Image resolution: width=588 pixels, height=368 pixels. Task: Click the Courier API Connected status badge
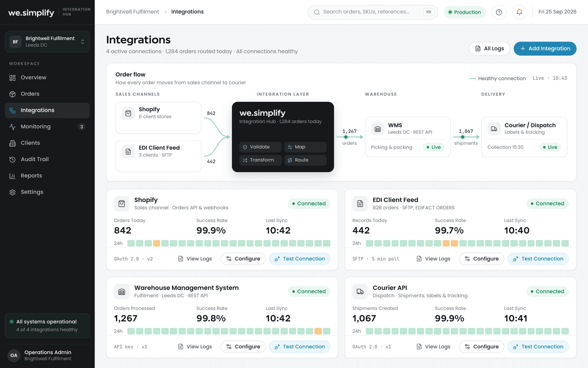(x=548, y=291)
